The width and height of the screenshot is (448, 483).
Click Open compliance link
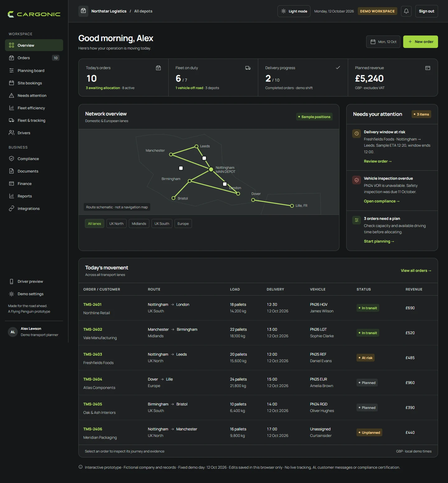point(382,201)
